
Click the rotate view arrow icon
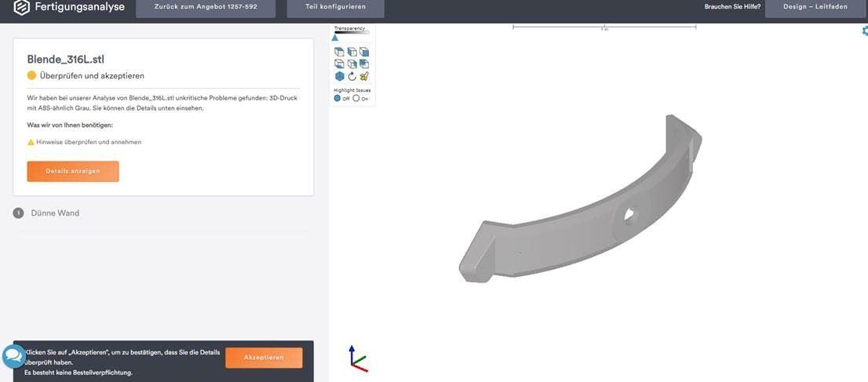coord(352,76)
